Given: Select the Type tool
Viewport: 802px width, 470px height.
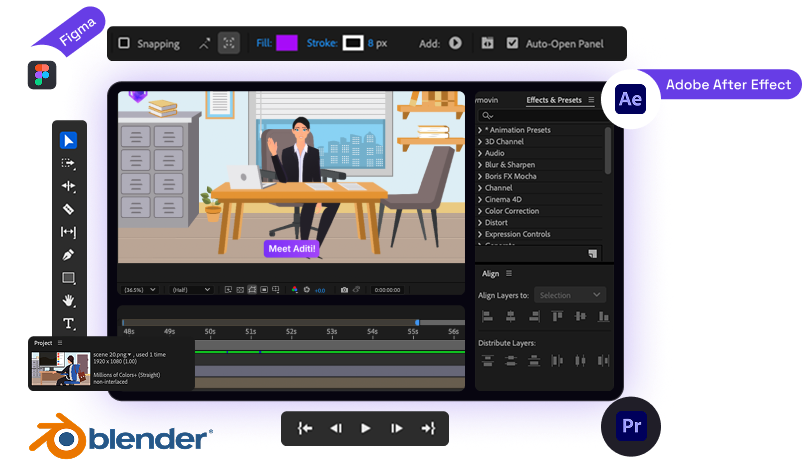Looking at the screenshot, I should [69, 324].
